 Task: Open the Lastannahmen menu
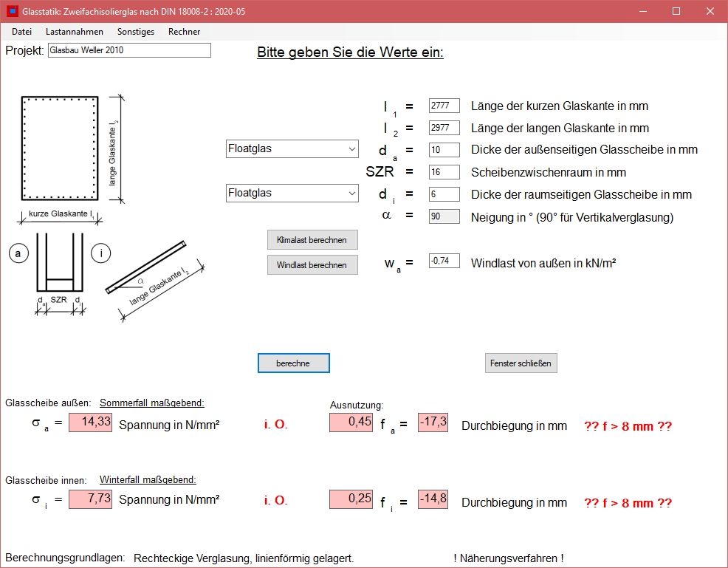point(75,32)
